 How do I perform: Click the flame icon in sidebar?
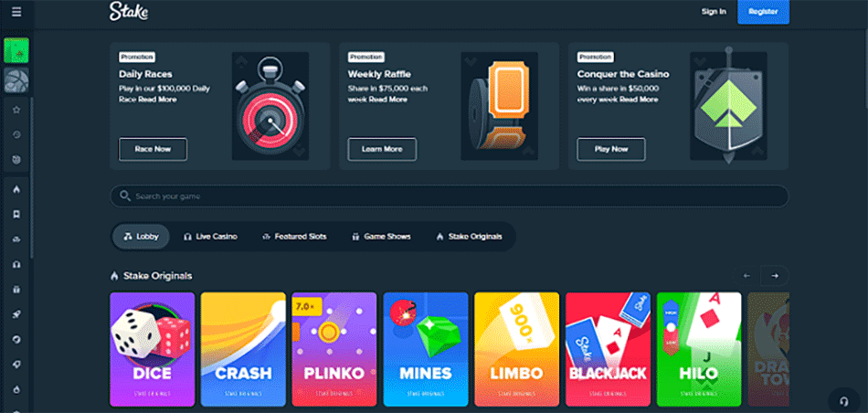(16, 189)
